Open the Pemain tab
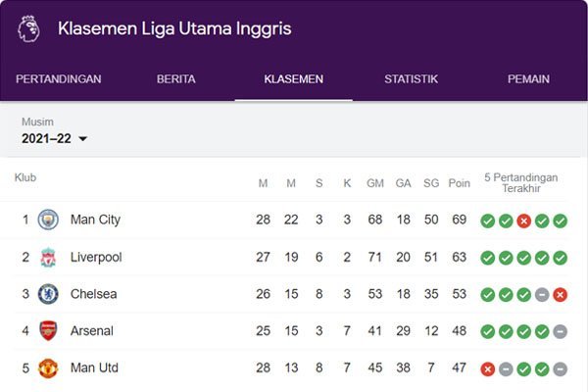Viewport: 588px width, 392px height. tap(528, 79)
